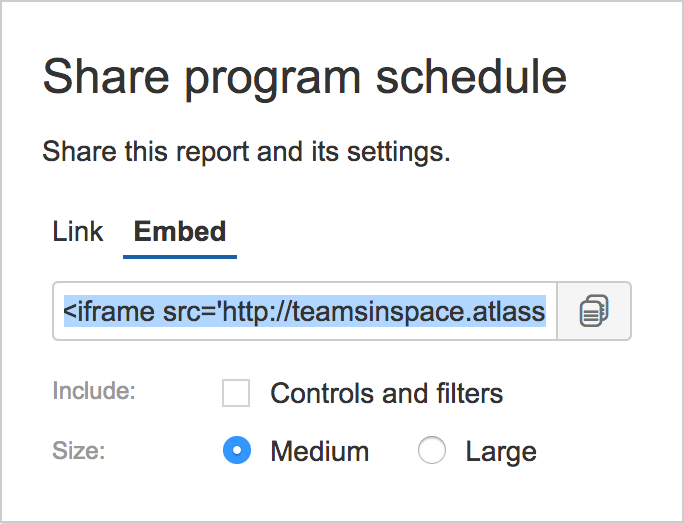Enable the Controls and filters checkbox
This screenshot has height=524, width=684.
coord(236,393)
